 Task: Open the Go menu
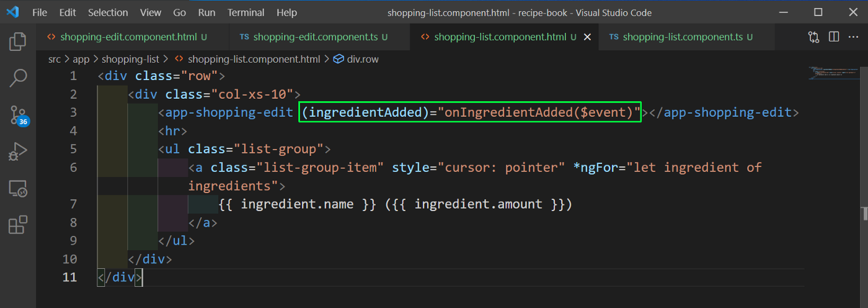click(x=180, y=12)
